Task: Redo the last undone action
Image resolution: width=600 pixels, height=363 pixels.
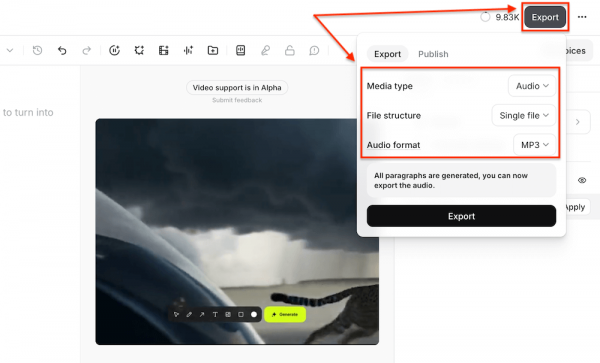Action: click(87, 50)
